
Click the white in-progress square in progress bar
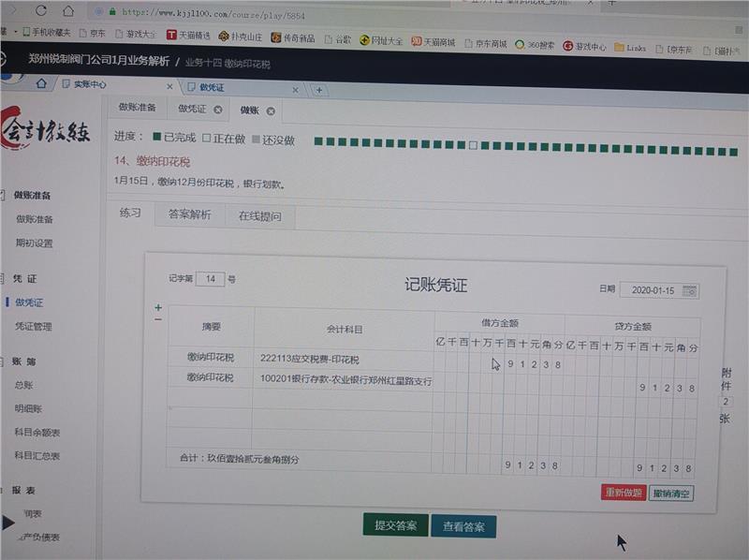474,145
